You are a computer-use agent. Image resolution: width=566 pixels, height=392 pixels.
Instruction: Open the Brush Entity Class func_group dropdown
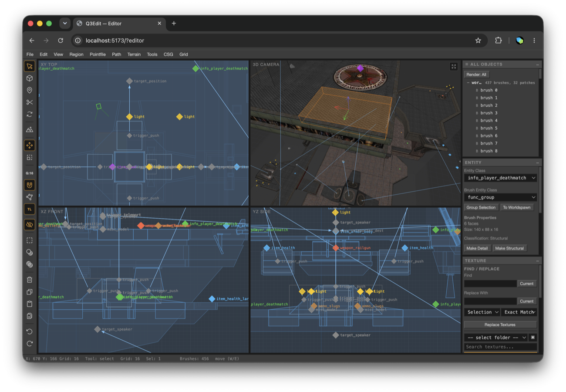(500, 197)
